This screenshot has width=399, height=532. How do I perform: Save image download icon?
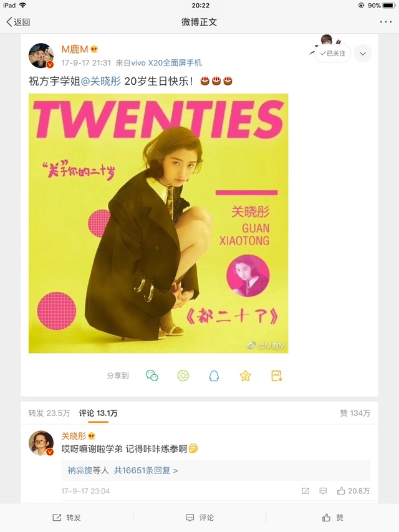coord(277,375)
